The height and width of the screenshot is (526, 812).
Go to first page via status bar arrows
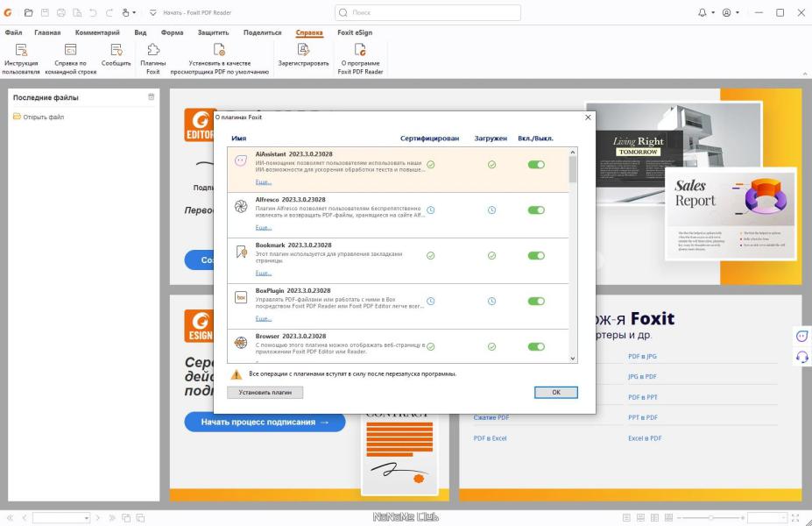tap(10, 518)
